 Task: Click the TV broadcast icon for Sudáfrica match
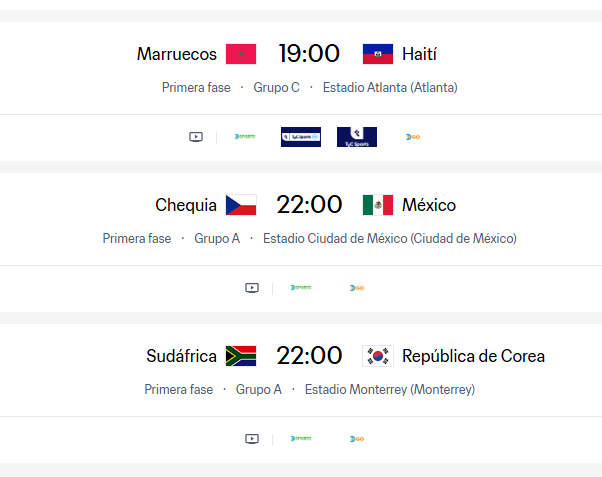[252, 439]
